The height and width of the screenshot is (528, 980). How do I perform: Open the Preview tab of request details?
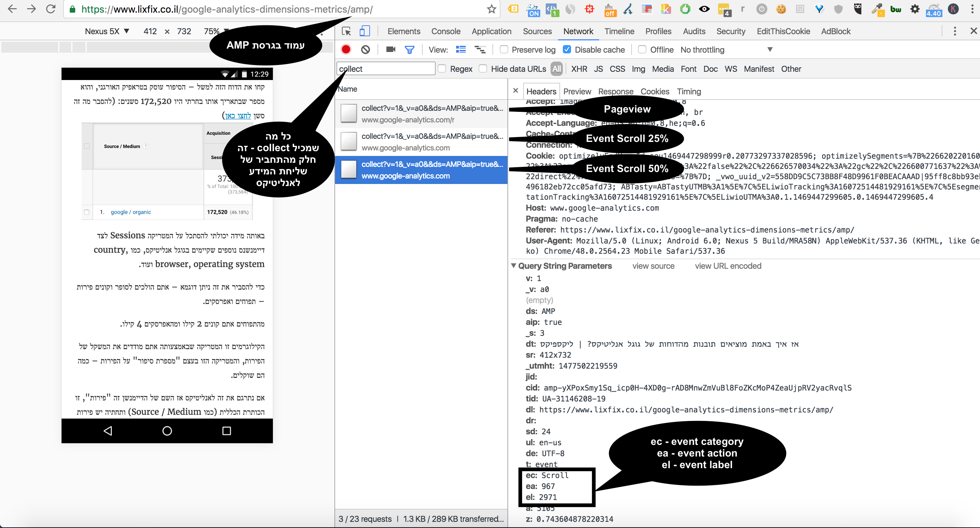pos(577,91)
